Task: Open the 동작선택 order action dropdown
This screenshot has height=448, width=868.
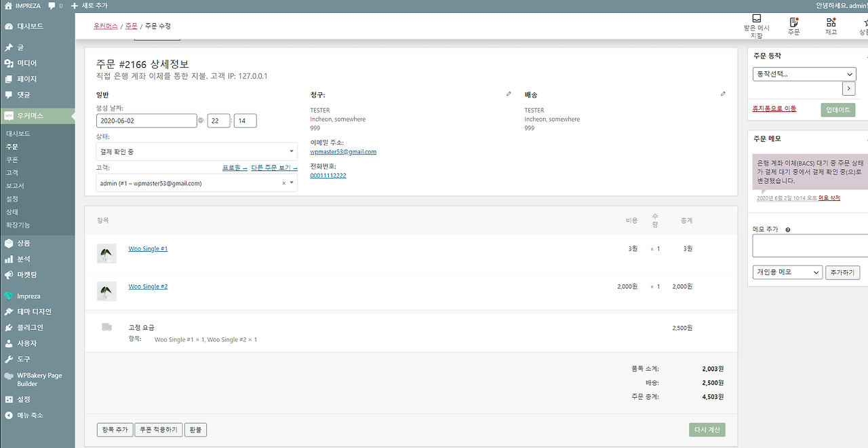Action: 804,74
